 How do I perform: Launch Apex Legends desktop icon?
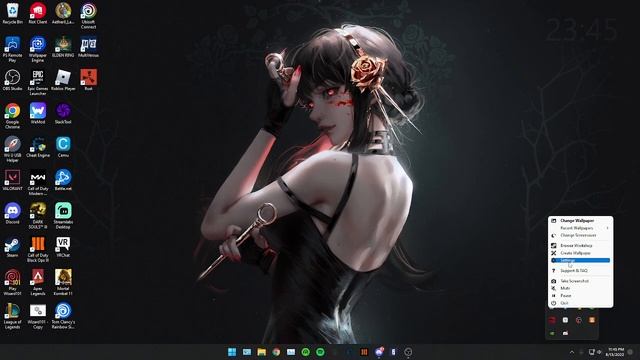[38, 282]
